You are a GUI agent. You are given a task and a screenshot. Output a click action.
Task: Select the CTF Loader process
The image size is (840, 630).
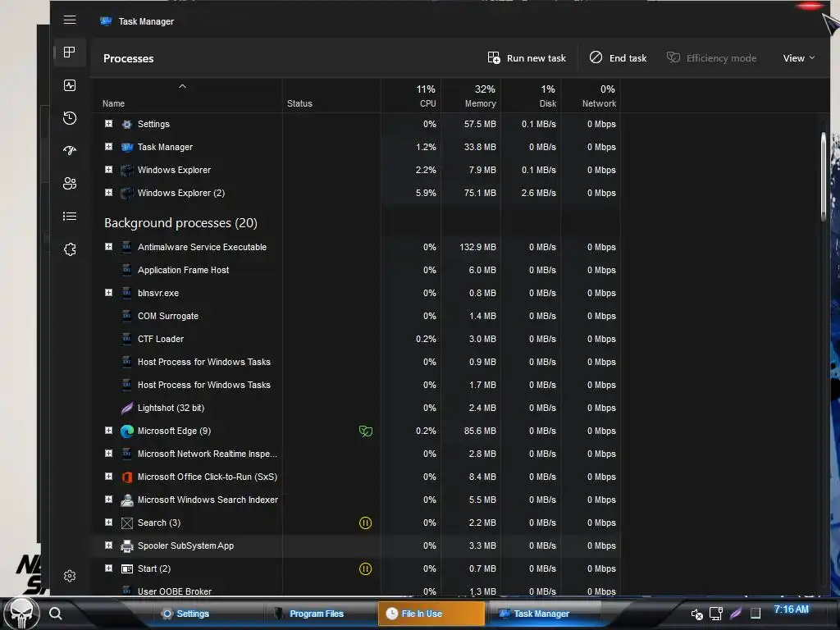pyautogui.click(x=161, y=339)
